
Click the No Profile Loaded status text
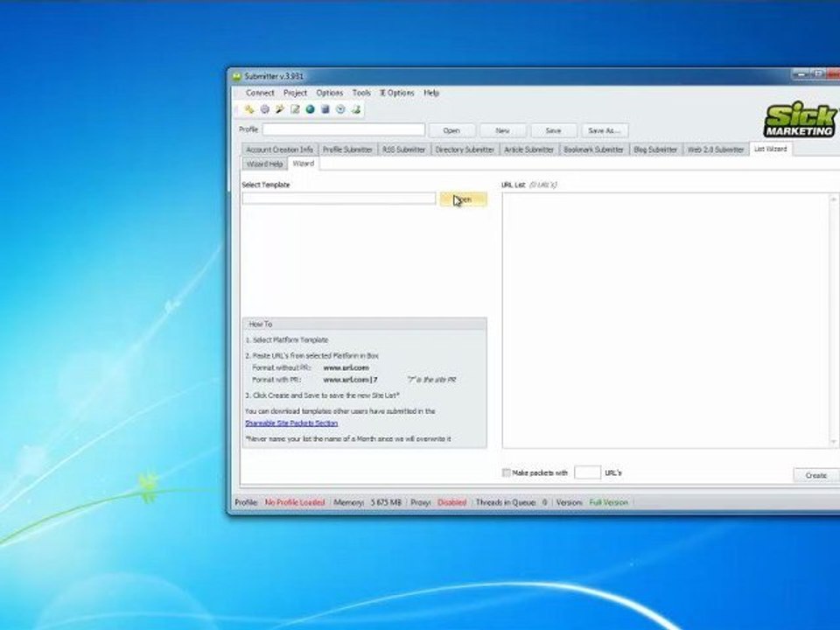295,502
